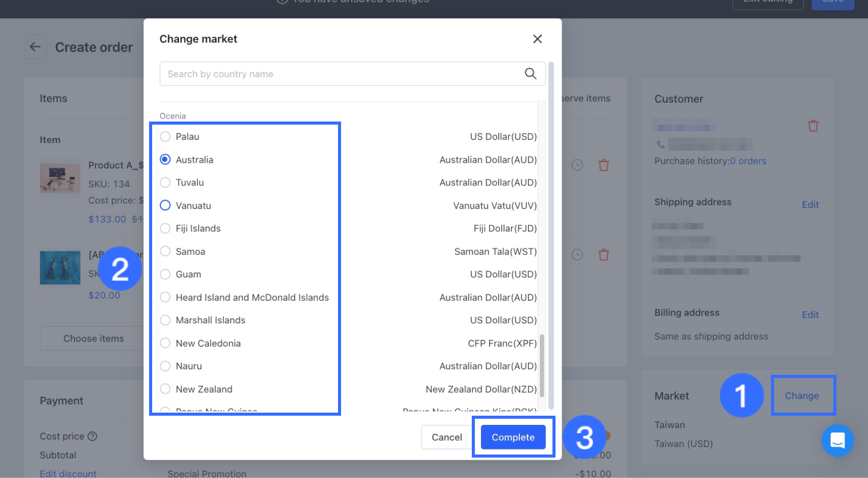Image resolution: width=868 pixels, height=478 pixels.
Task: Click the phone icon under Customer
Action: point(661,145)
